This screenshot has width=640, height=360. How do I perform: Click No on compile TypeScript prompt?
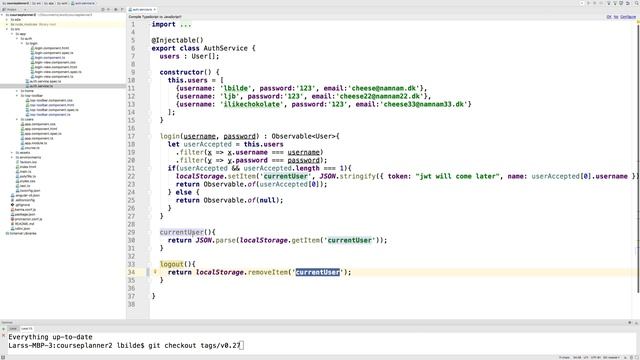click(x=616, y=17)
